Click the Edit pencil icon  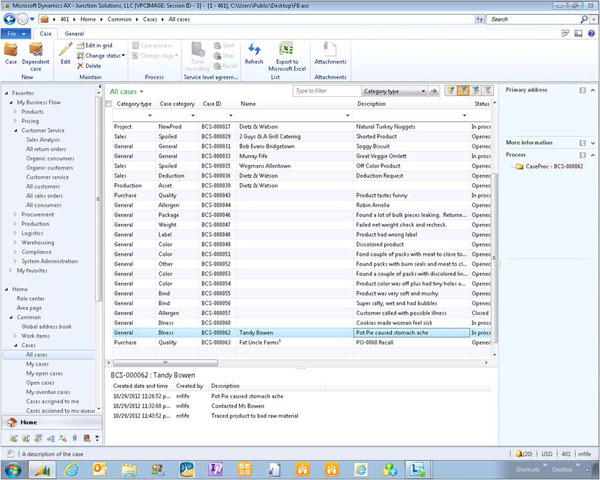pos(65,50)
